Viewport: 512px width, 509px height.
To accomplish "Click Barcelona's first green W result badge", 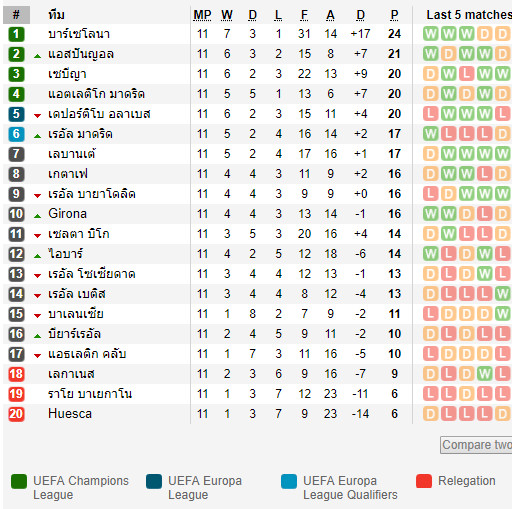I will click(x=430, y=34).
